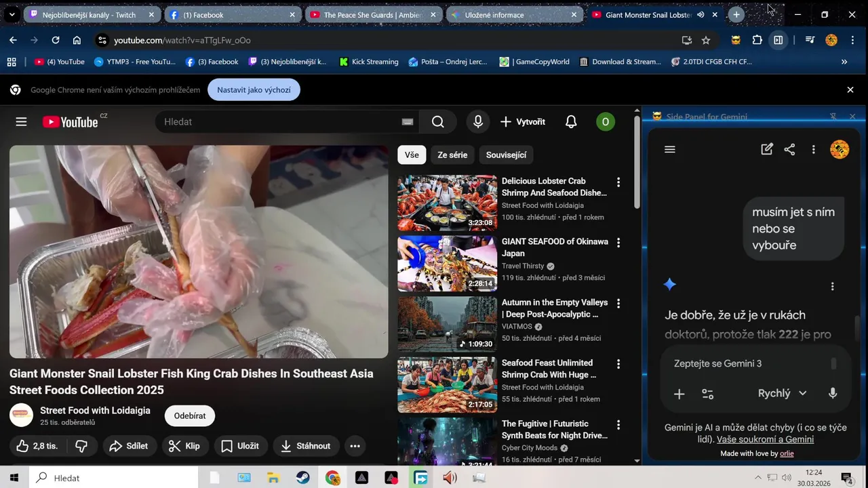Image resolution: width=868 pixels, height=488 pixels.
Task: Select the Vše filter chip
Action: 412,155
